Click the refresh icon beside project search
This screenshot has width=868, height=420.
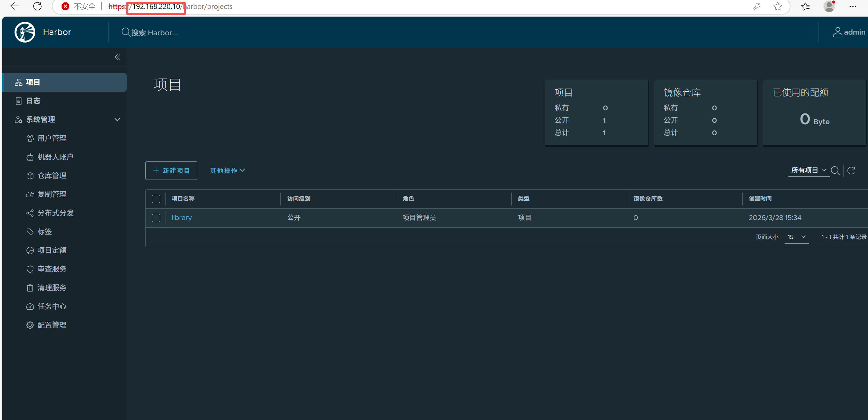851,171
